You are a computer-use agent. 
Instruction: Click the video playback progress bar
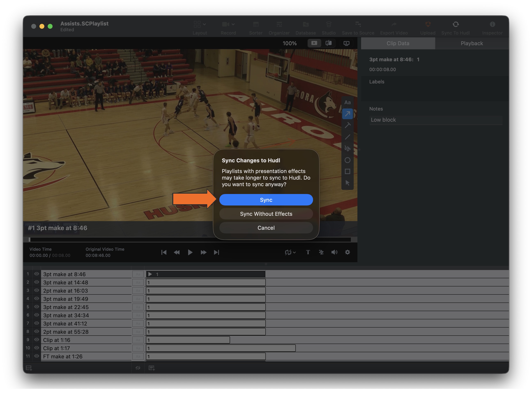(190, 240)
